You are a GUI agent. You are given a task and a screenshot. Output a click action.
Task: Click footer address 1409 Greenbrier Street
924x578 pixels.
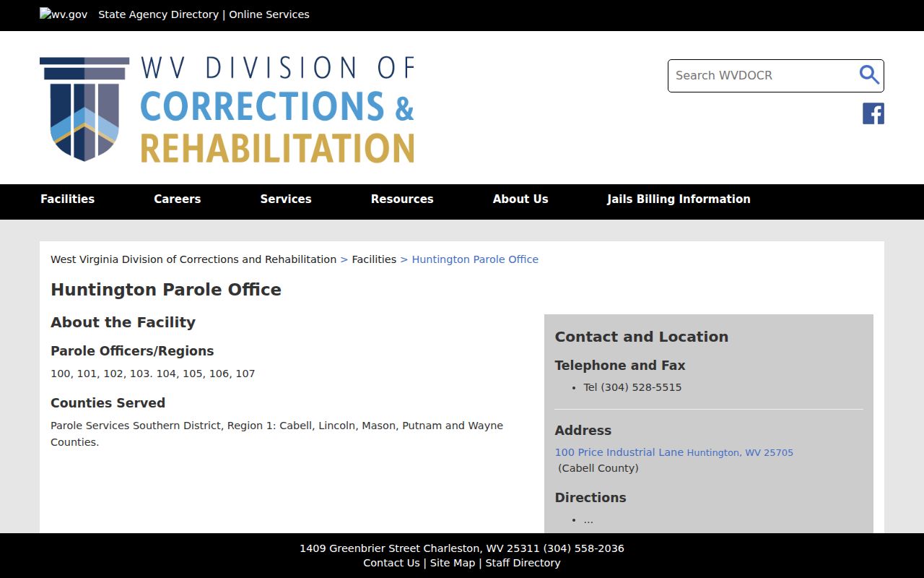coord(462,548)
